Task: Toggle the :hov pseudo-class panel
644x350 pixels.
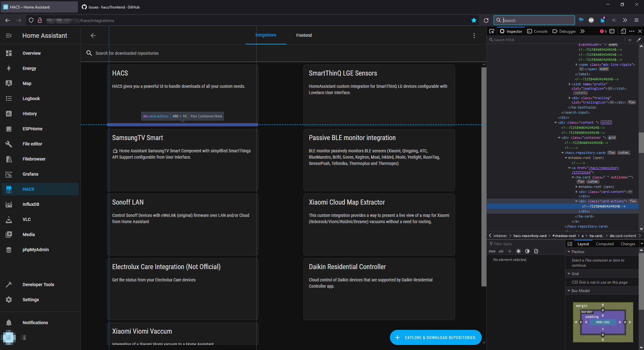Action: (491, 251)
